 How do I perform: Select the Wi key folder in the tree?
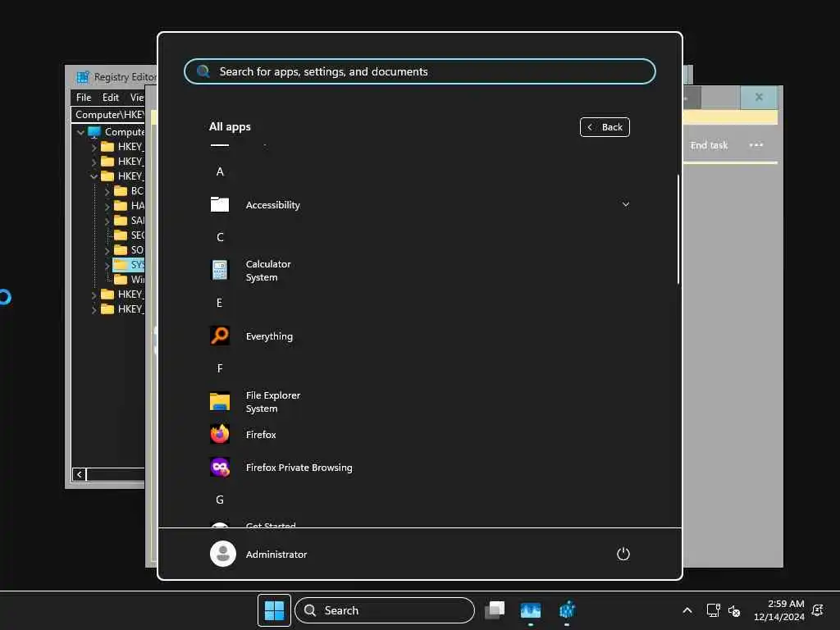click(130, 280)
